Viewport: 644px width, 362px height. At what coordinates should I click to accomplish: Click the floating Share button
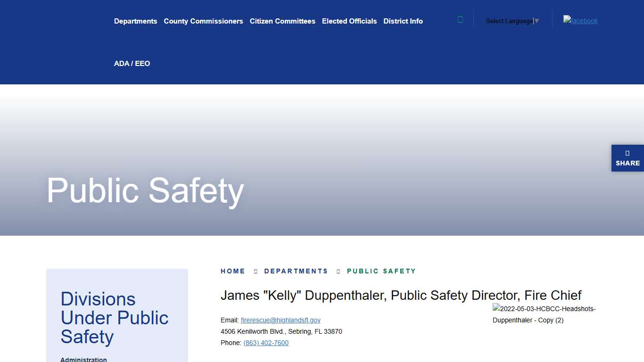pos(627,158)
